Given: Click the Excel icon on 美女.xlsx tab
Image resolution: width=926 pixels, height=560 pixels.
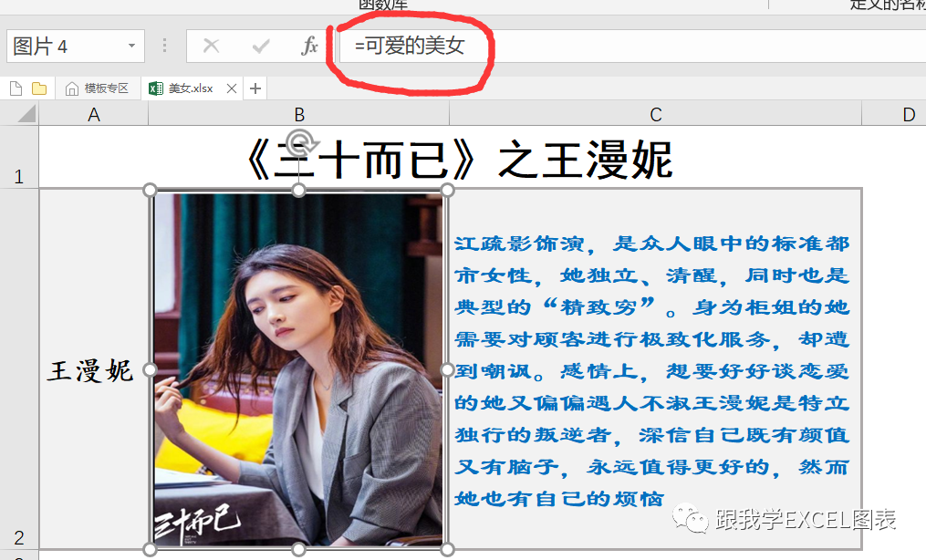Looking at the screenshot, I should [x=156, y=88].
